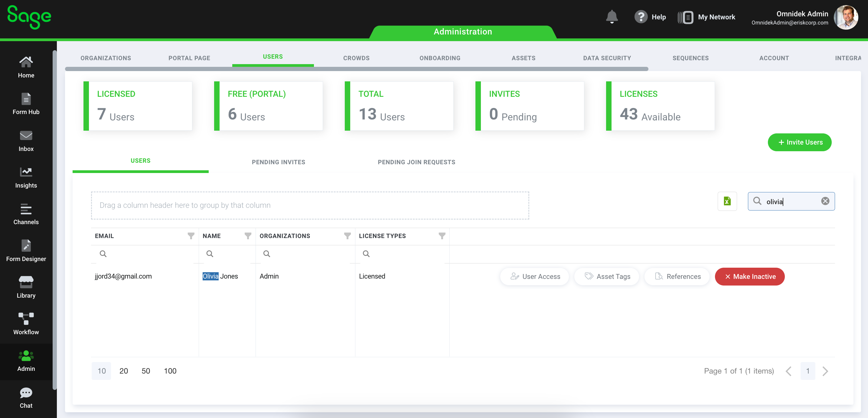The image size is (868, 418).
Task: Open the EMAIL column filter
Action: 191,236
